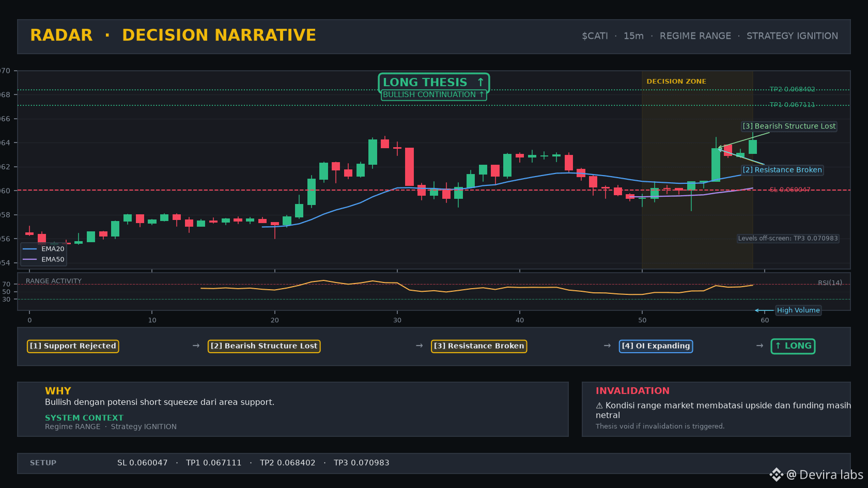The image size is (868, 488).
Task: Click the SL 0.060047 stop-loss label
Action: (x=790, y=190)
